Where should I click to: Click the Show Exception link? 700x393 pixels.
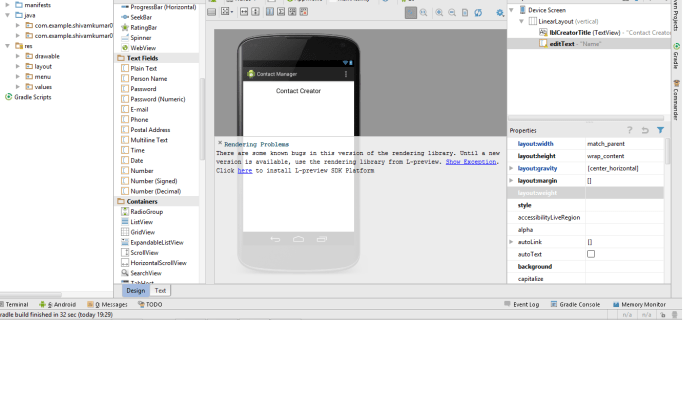click(471, 162)
